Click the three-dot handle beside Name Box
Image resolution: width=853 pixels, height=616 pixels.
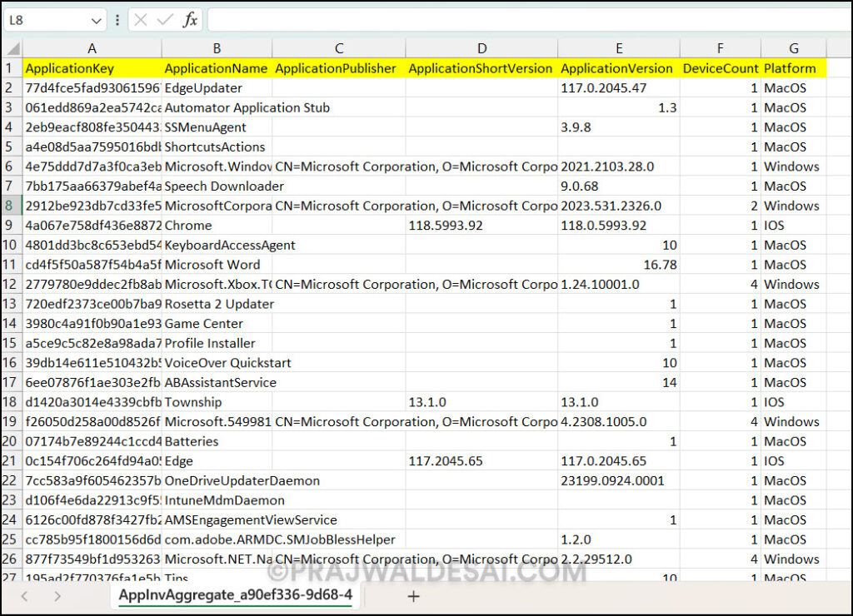pyautogui.click(x=117, y=21)
